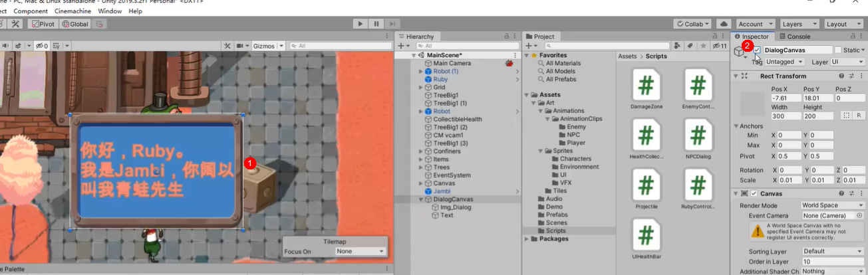Open the Window menu
This screenshot has width=868, height=275.
point(110,11)
